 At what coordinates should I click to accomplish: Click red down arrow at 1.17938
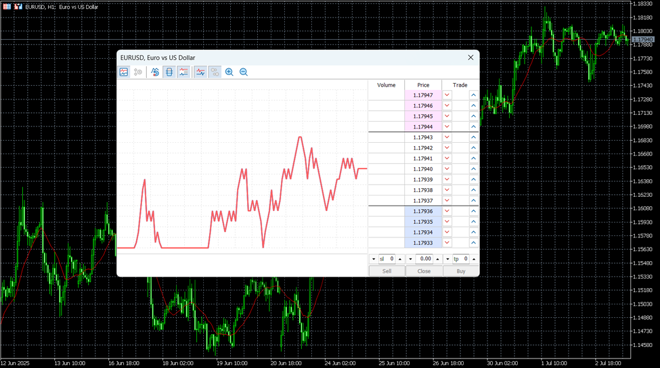(x=447, y=190)
